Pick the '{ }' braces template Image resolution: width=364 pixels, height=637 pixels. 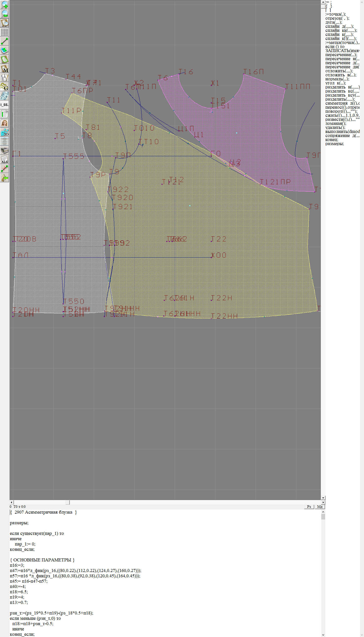click(329, 6)
